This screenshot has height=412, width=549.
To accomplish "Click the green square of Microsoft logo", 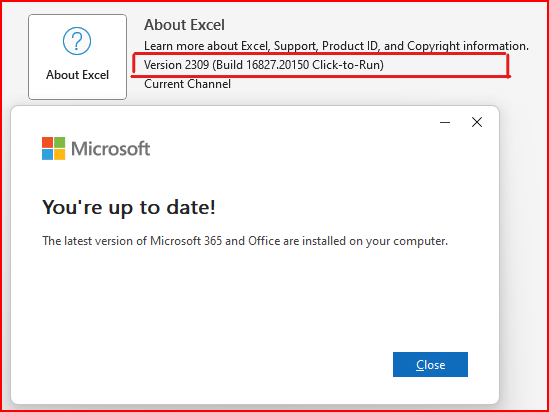I will pos(60,142).
